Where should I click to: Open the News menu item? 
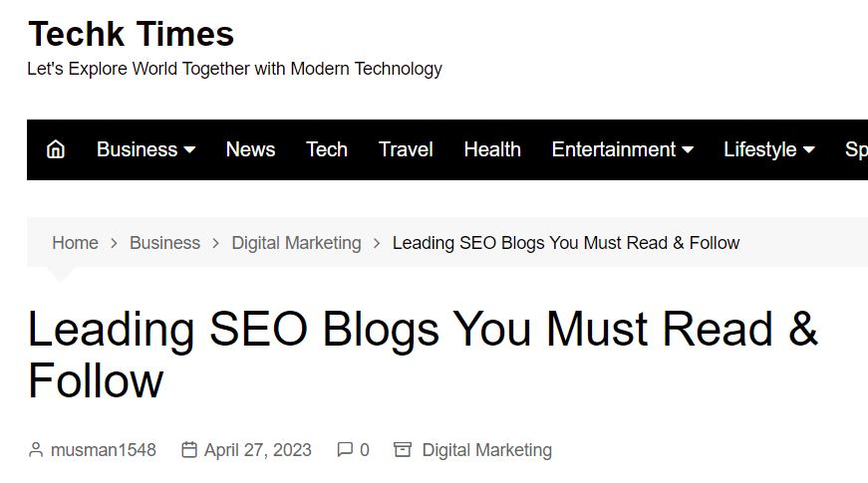click(x=250, y=149)
